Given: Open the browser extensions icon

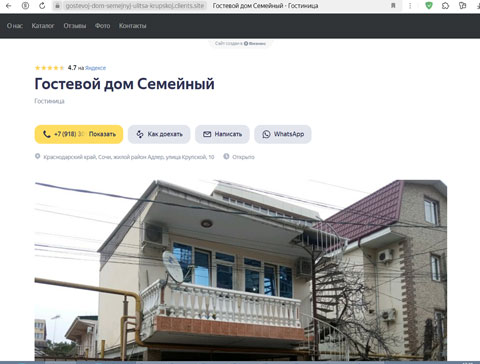Looking at the screenshot, I should point(445,6).
